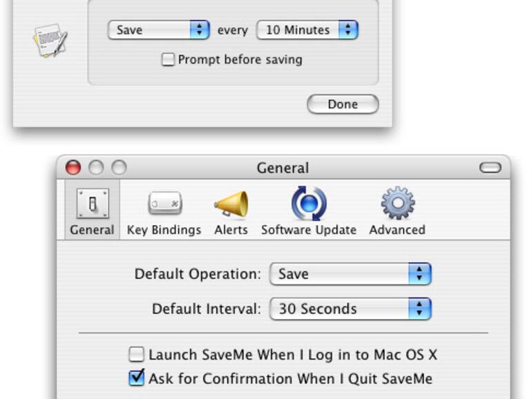Open the Key Bindings keyboard icon
This screenshot has width=532, height=399.
(x=165, y=203)
